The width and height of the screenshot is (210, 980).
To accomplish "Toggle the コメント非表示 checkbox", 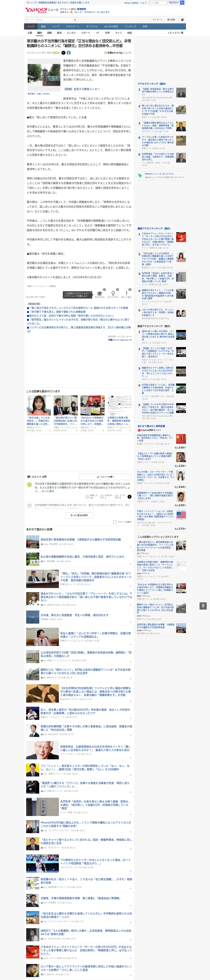I will 115,522.
